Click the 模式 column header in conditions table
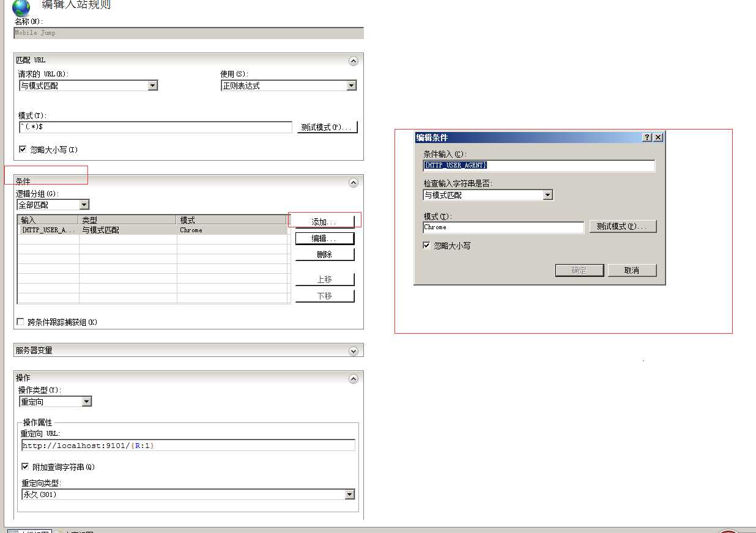Screen dimensions: 756x533 tap(232, 220)
